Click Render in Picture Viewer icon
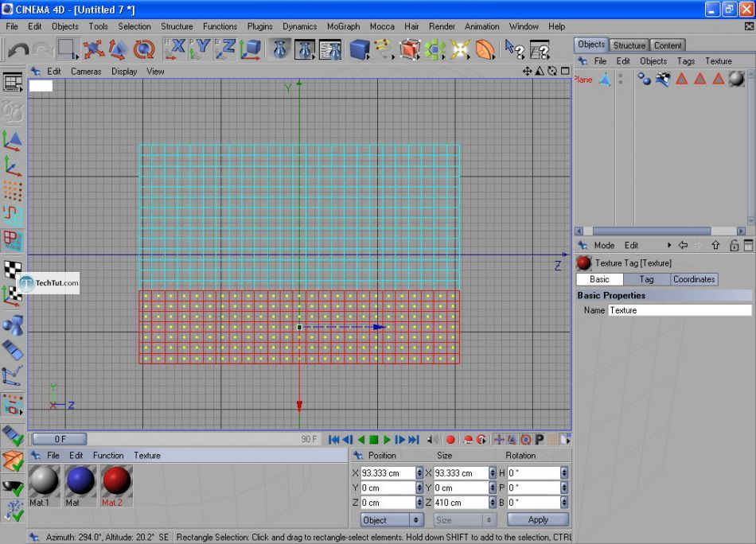The image size is (756, 544). (x=305, y=49)
